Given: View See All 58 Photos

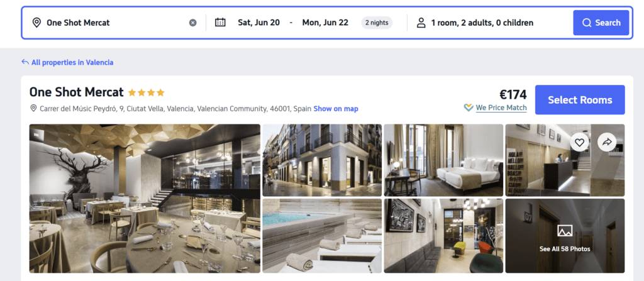Looking at the screenshot, I should tap(565, 236).
